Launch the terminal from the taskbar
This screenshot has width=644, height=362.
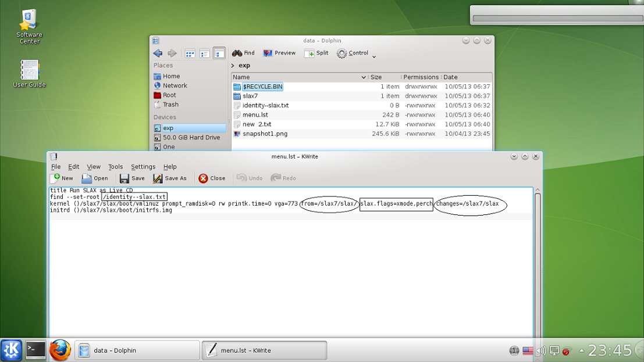(x=35, y=350)
